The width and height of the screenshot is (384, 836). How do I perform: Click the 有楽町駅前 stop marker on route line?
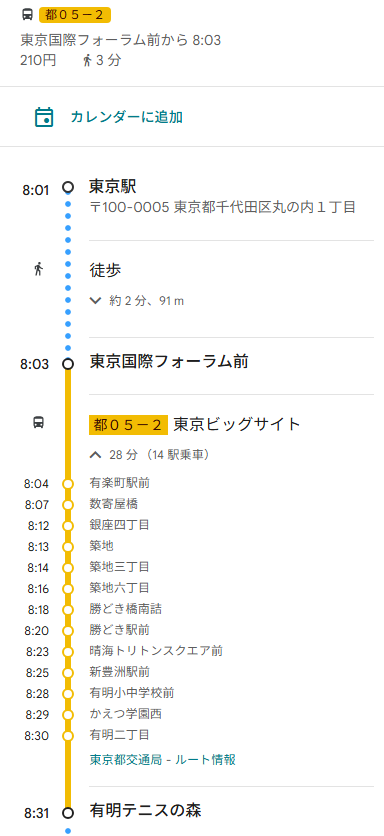[x=68, y=484]
